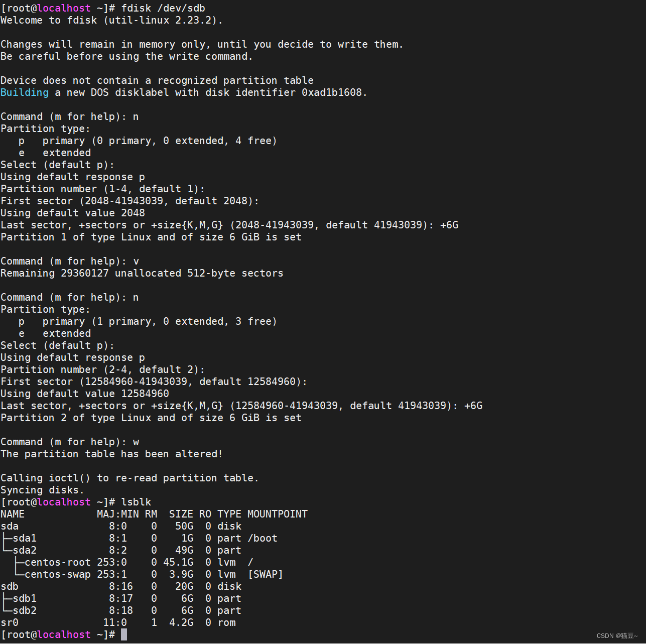
Task: Select the CSDN @猫豆~ watermark link
Action: [x=617, y=635]
